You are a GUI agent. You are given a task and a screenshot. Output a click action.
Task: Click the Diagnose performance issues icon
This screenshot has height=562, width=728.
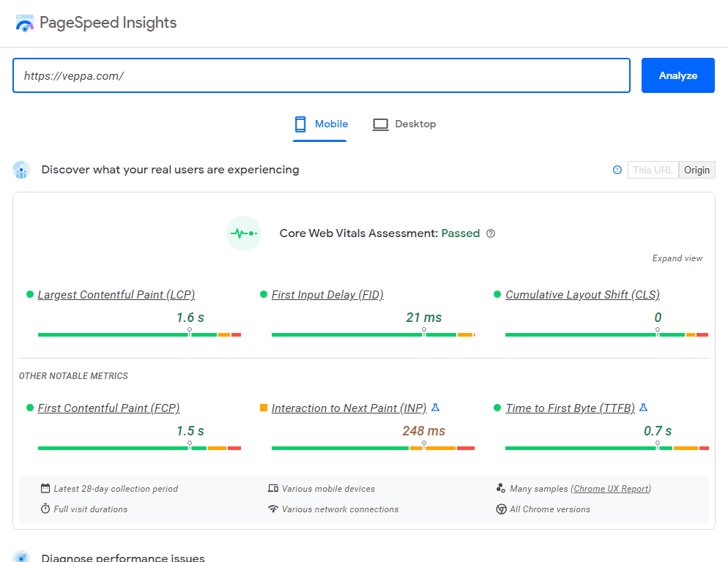tap(21, 556)
